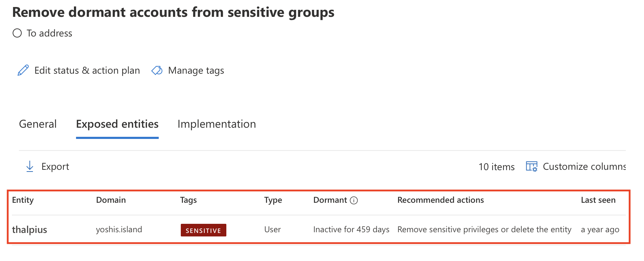Click the info icon next to Dormant
Screen dimensions: 644x261
[354, 201]
